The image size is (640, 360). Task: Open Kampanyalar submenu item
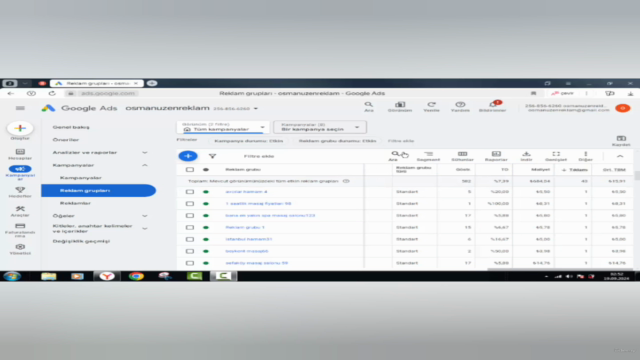[81, 178]
